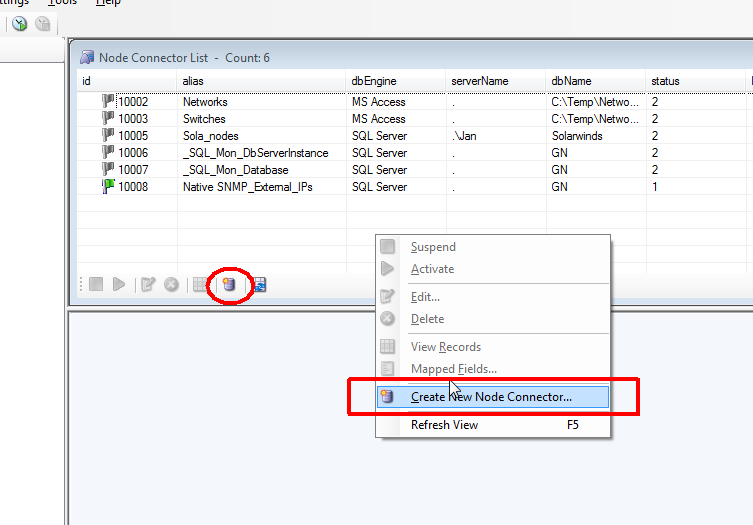Select the _SQL_Mon_Database connector row
Viewport: 753px width, 525px height.
[x=235, y=170]
